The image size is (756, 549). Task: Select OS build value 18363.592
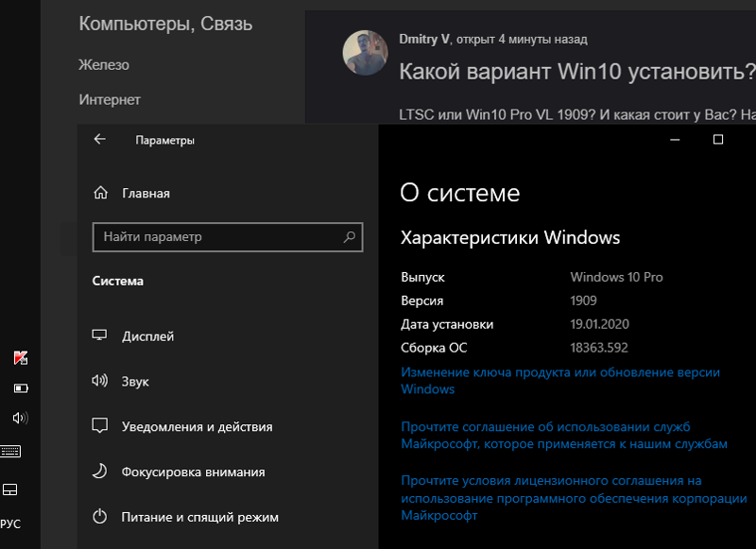click(x=599, y=348)
